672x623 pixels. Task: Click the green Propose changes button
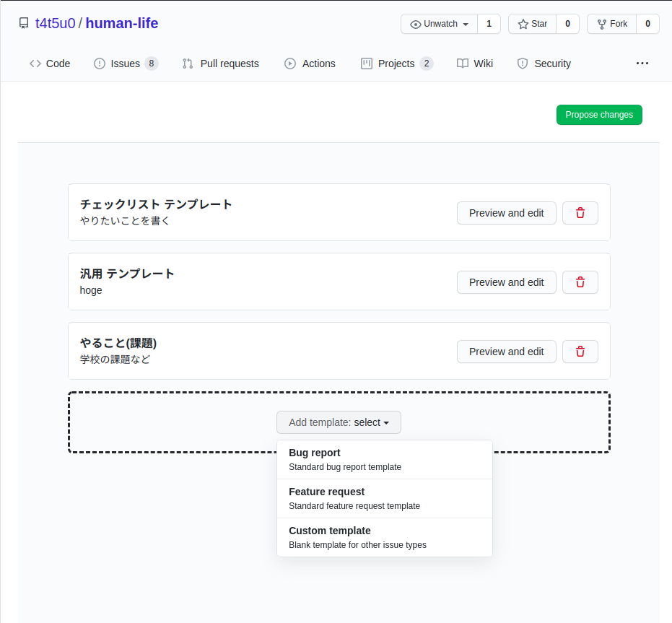(x=599, y=115)
